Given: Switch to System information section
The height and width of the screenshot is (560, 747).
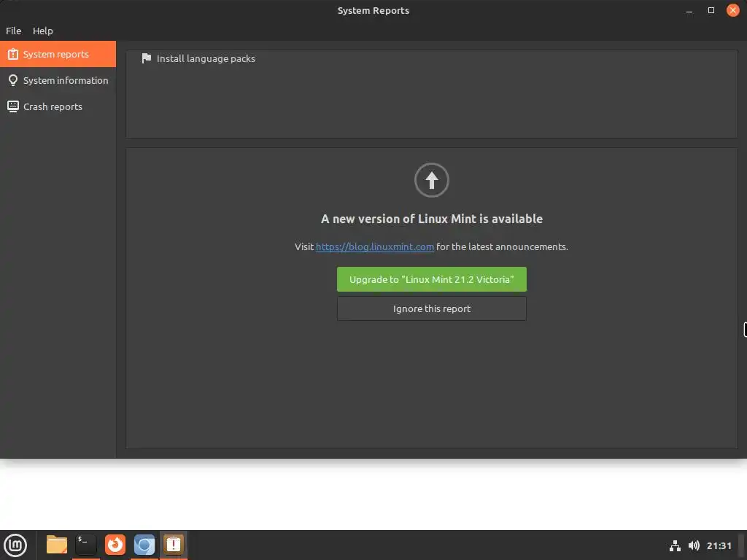Looking at the screenshot, I should coord(58,80).
